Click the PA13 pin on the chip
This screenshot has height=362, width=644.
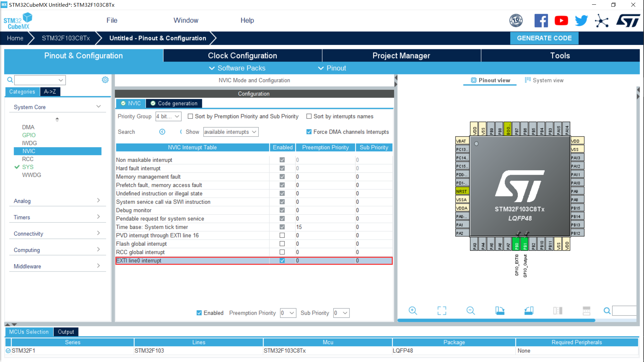click(x=577, y=158)
